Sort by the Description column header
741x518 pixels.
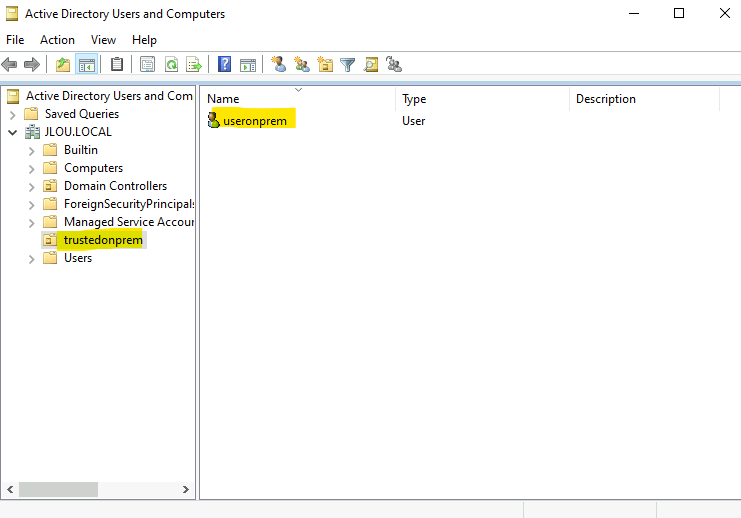tap(645, 99)
